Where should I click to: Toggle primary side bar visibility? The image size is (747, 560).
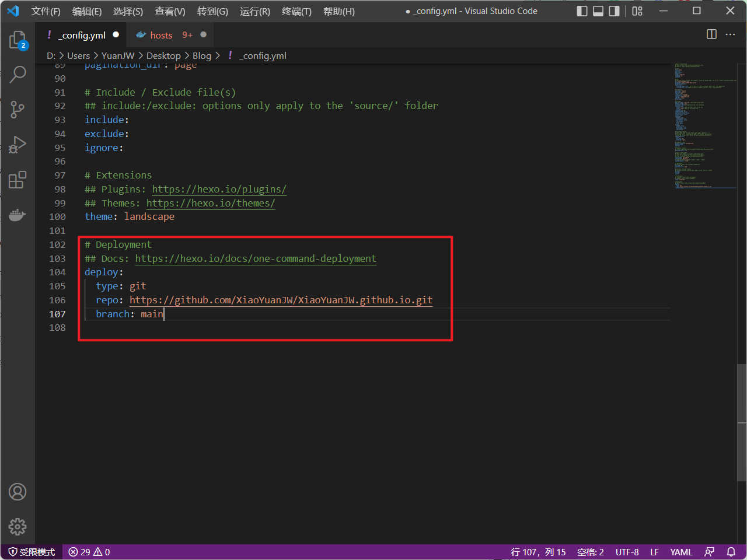point(582,11)
